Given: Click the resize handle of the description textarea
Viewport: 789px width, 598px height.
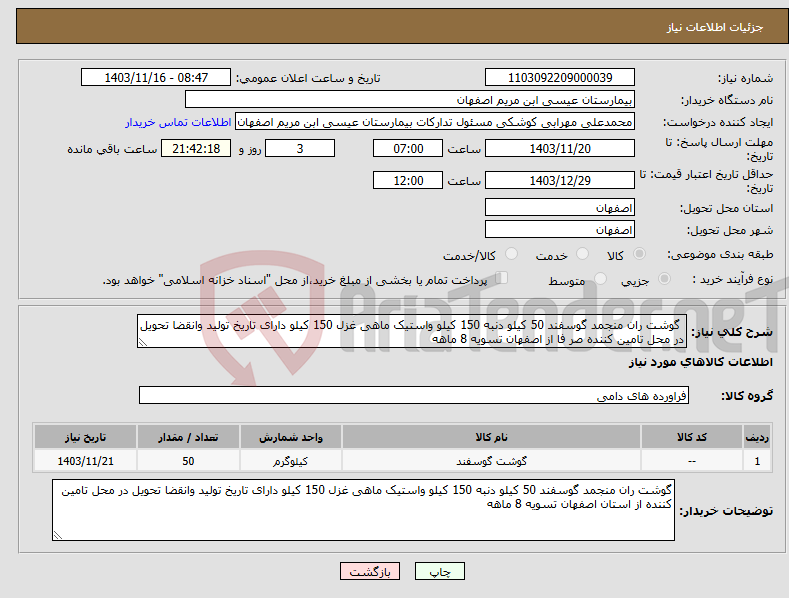Looking at the screenshot, I should 143,342.
